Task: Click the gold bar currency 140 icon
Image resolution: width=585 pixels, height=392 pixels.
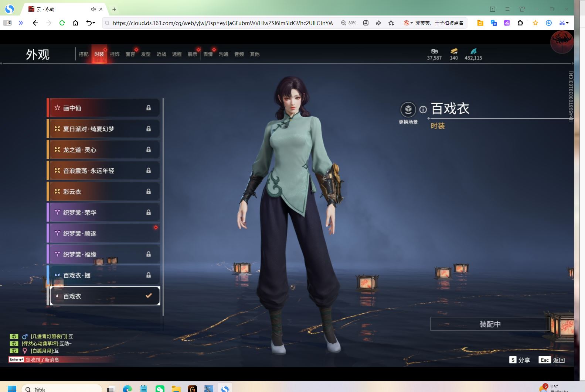Action: [x=454, y=51]
